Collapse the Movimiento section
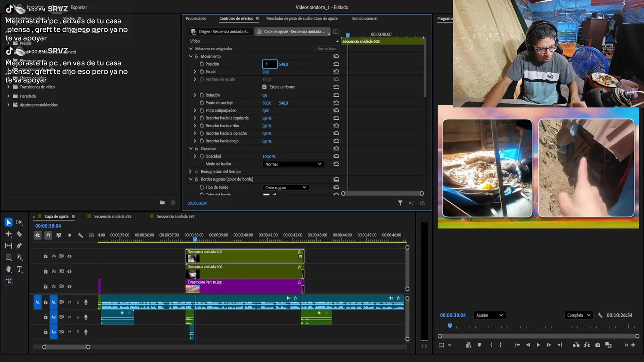This screenshot has width=644, height=362. click(x=191, y=56)
